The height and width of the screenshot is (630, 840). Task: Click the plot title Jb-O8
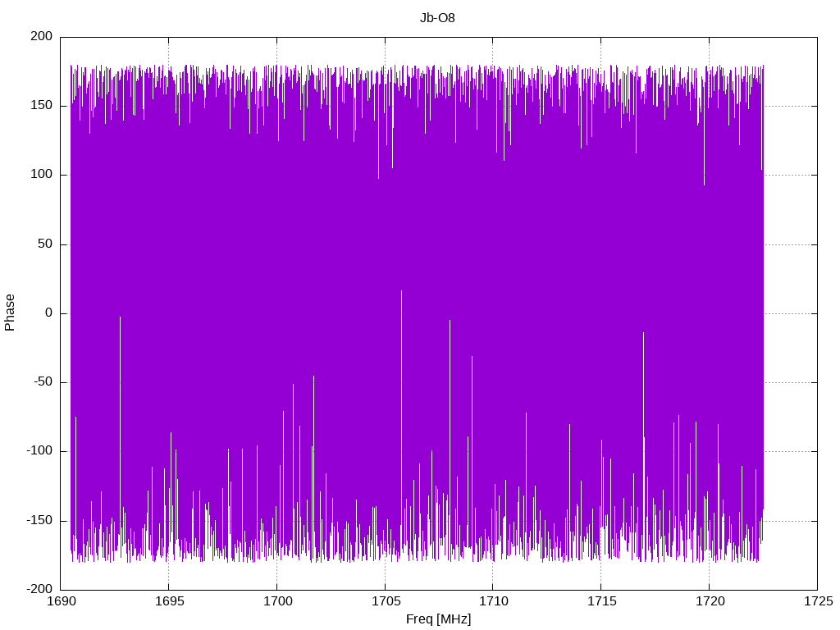(x=437, y=18)
